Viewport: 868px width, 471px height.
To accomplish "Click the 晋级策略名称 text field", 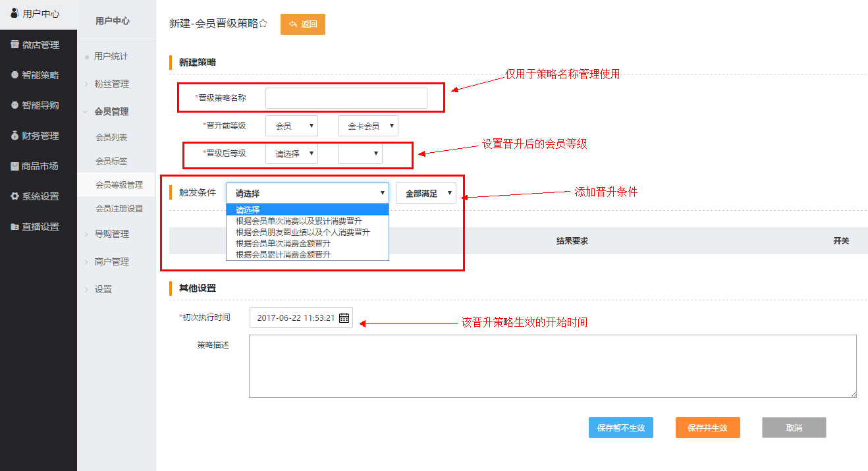I will 346,98.
